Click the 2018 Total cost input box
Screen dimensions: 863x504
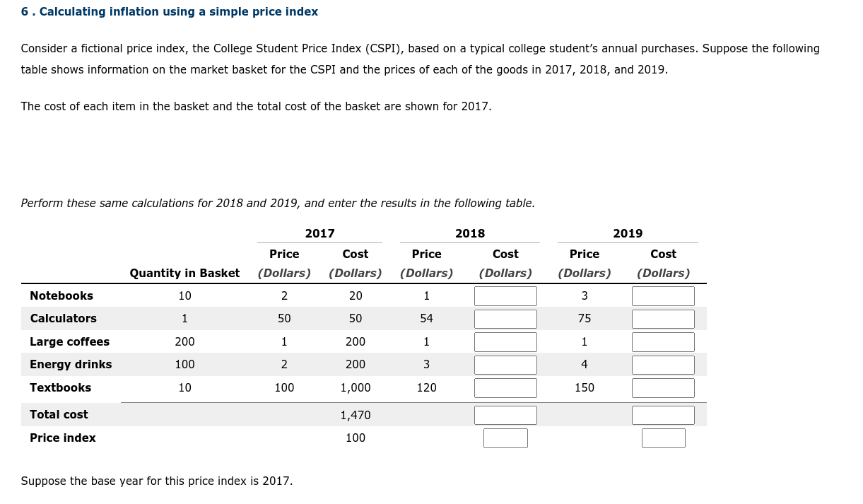(505, 415)
